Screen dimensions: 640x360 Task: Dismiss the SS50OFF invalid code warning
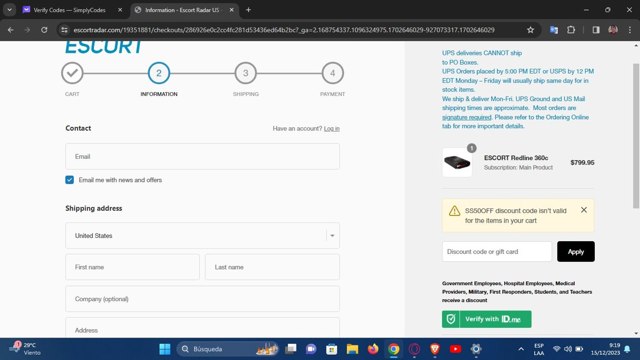pyautogui.click(x=584, y=210)
